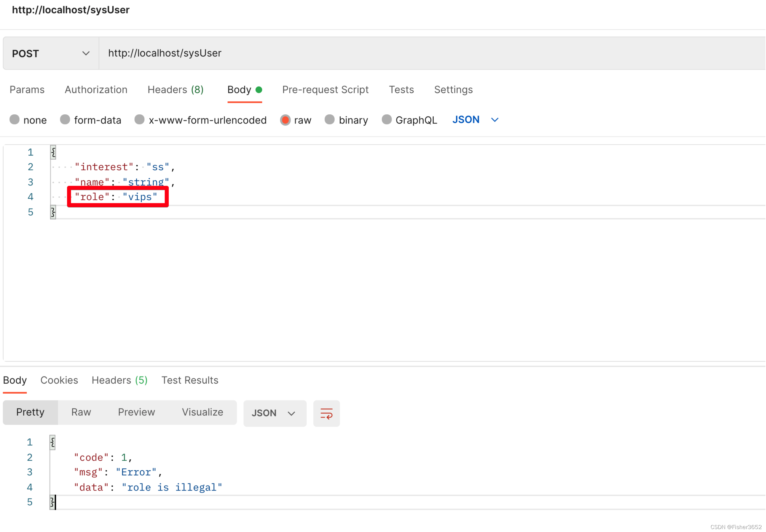The height and width of the screenshot is (532, 766).
Task: Click the "msg": "Error" response line
Action: click(x=118, y=472)
